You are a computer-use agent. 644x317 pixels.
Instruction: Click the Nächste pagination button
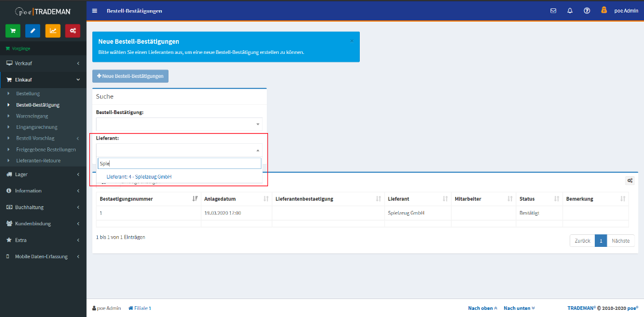coord(620,240)
